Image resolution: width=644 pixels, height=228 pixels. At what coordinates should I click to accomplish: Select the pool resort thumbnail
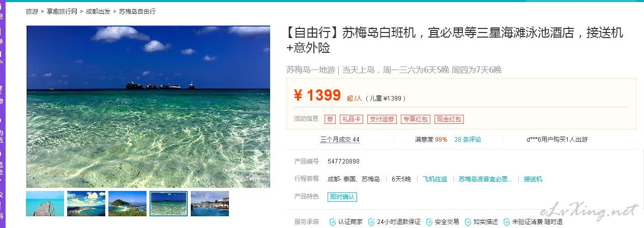[x=210, y=204]
